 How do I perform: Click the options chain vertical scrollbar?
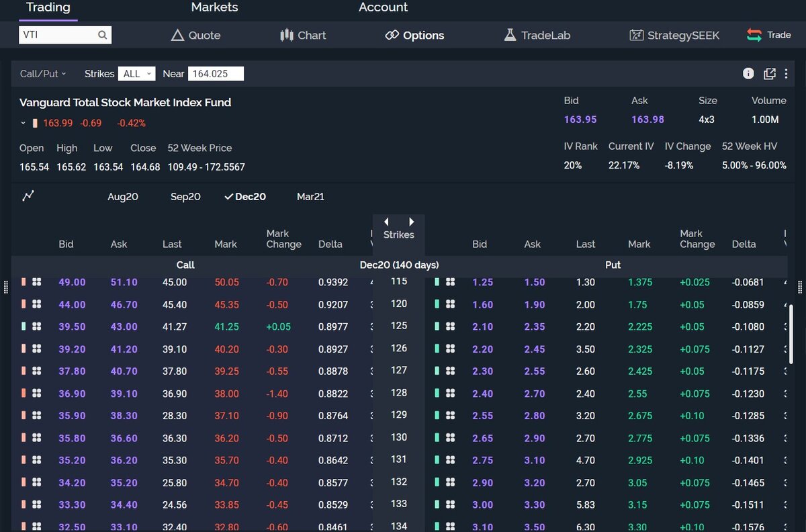(791, 336)
